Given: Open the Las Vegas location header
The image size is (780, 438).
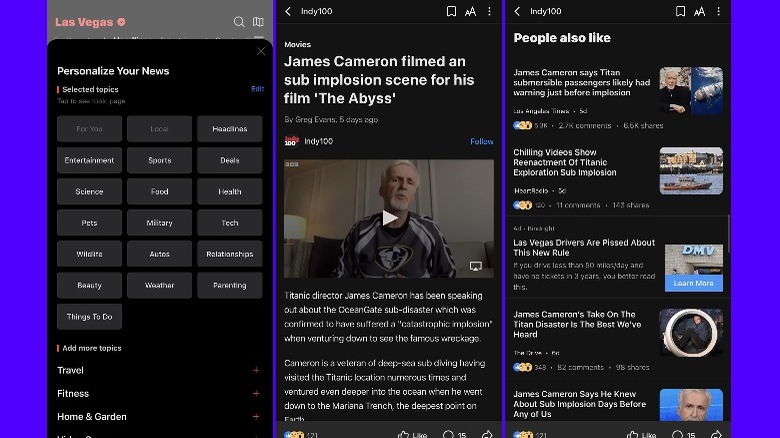Looking at the screenshot, I should [90, 22].
